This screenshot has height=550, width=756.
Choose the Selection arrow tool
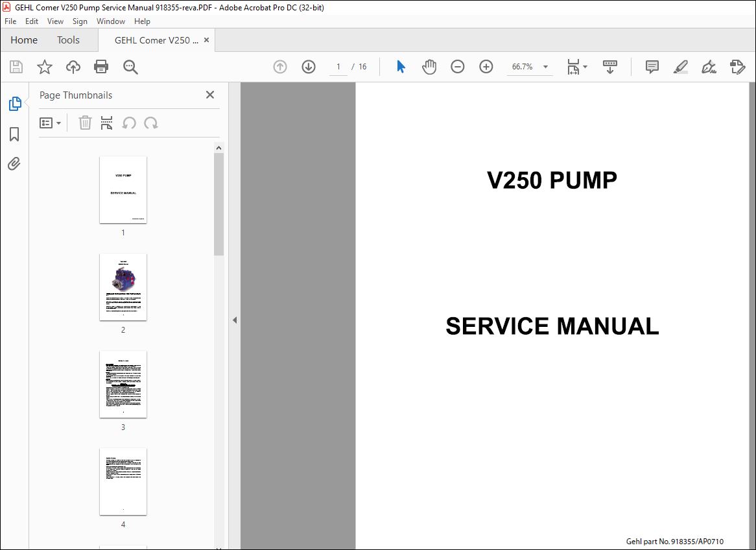coord(401,67)
